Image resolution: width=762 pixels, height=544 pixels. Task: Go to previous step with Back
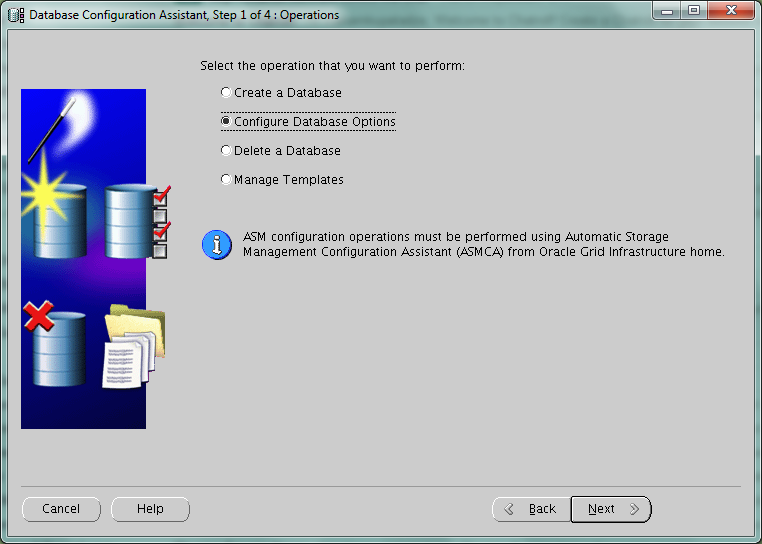point(532,509)
